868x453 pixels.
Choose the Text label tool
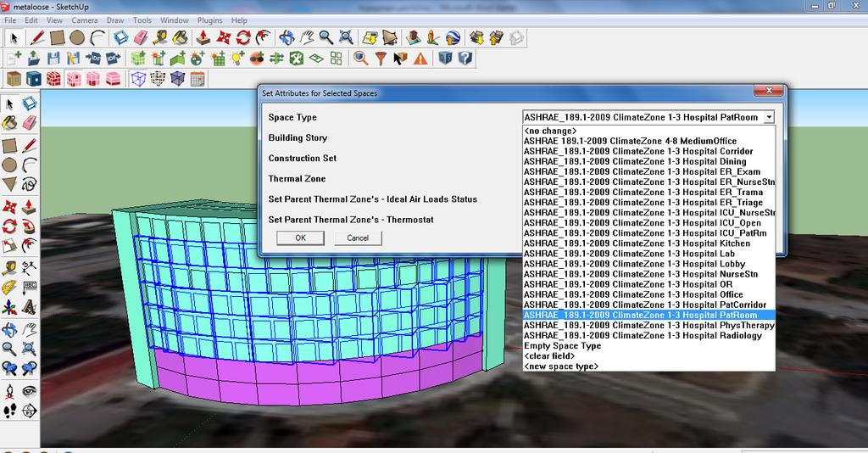click(x=30, y=288)
